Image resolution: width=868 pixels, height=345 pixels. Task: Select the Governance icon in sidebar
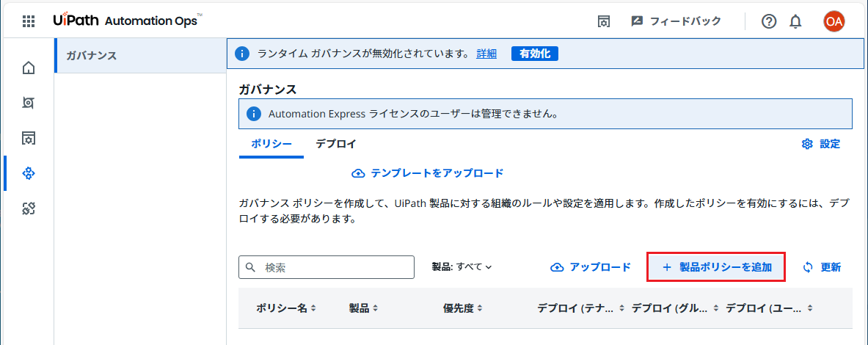point(28,173)
